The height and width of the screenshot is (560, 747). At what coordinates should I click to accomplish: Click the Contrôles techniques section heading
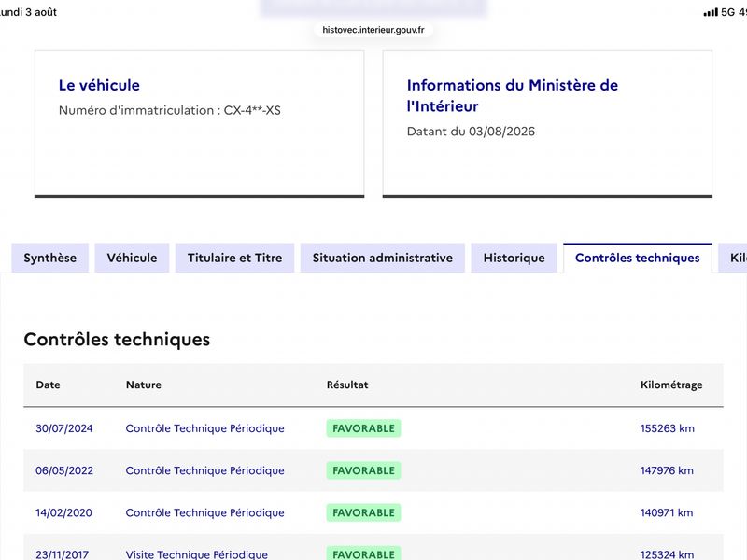[x=117, y=340]
